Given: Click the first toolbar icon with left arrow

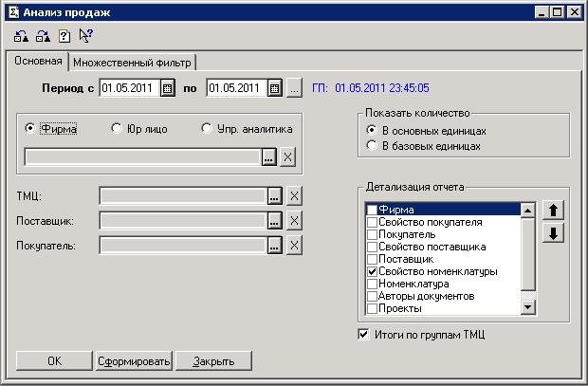Looking at the screenshot, I should (22, 36).
